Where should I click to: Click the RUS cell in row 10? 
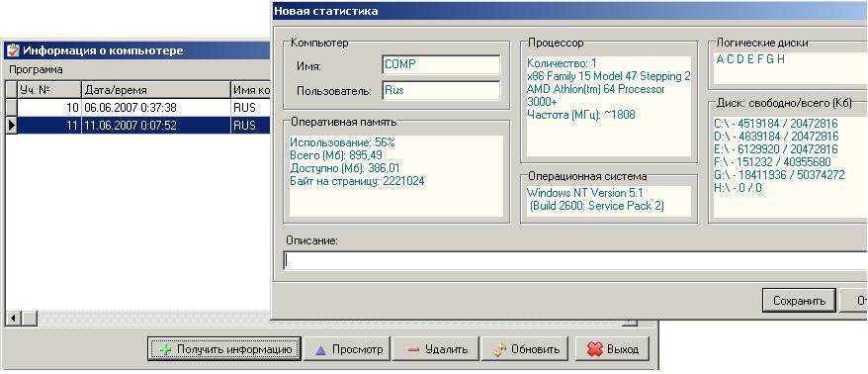250,108
